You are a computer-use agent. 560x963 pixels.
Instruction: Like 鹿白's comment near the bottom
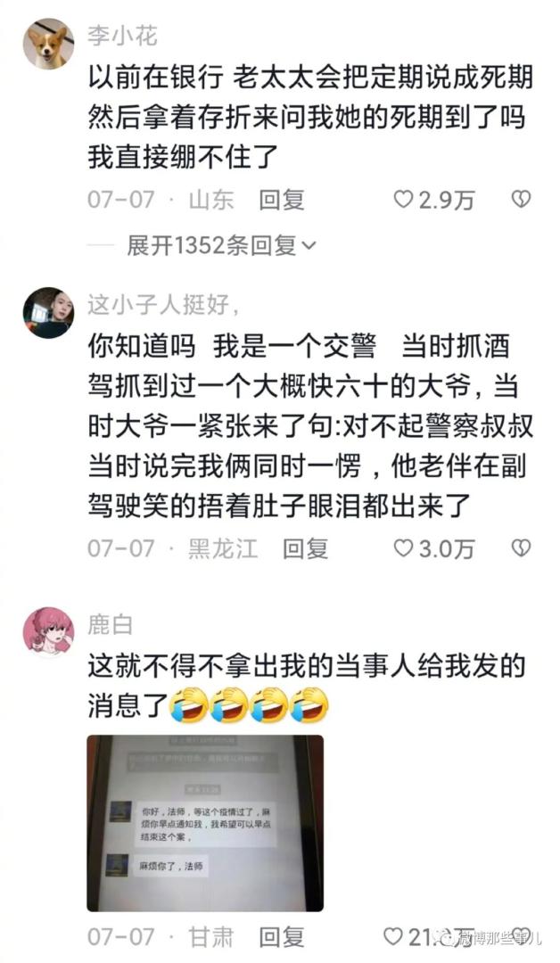[393, 936]
